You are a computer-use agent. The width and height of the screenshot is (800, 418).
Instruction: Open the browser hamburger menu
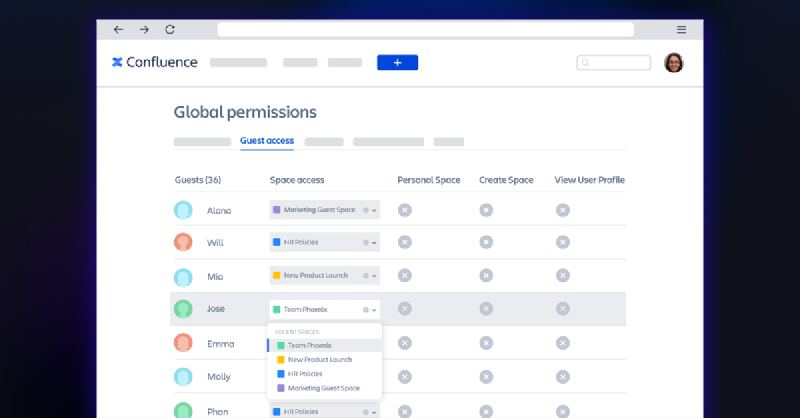(x=681, y=30)
